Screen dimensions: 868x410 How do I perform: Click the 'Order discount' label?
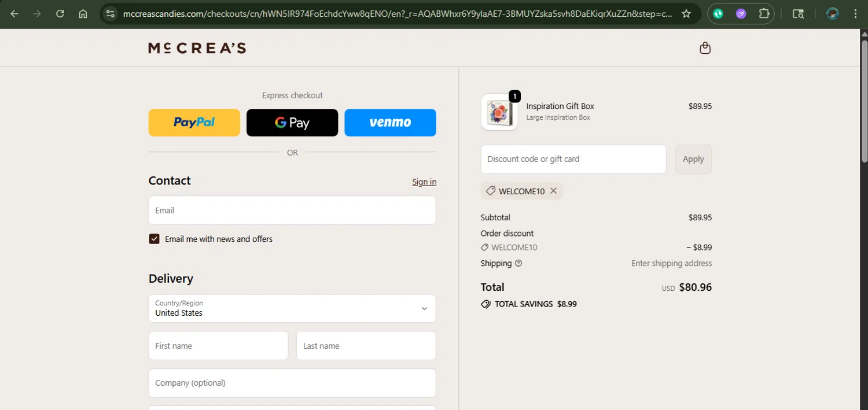tap(507, 234)
